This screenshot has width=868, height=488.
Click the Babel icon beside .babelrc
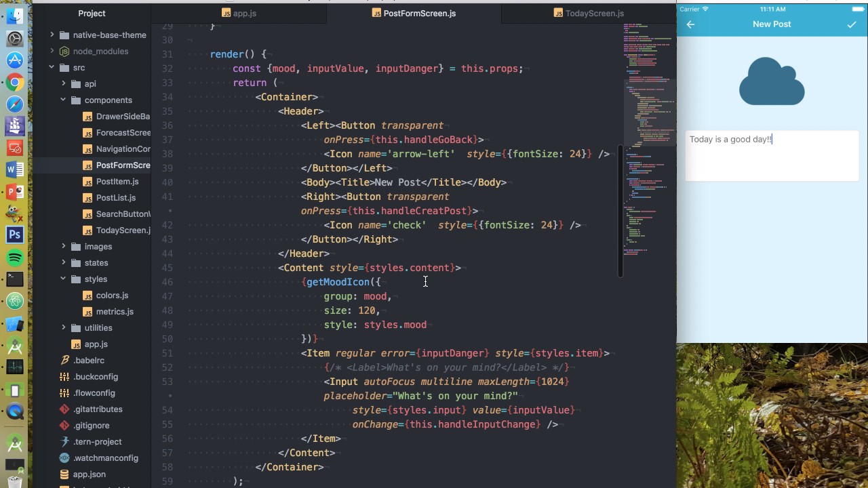(64, 361)
